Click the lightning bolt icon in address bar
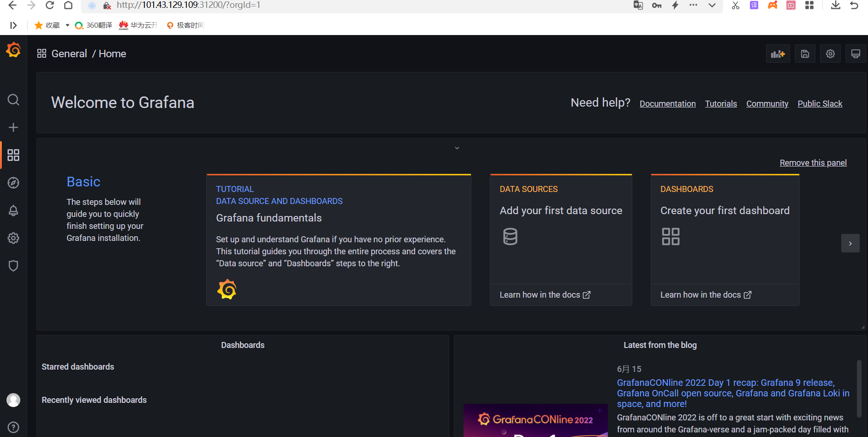This screenshot has width=868, height=437. tap(675, 5)
